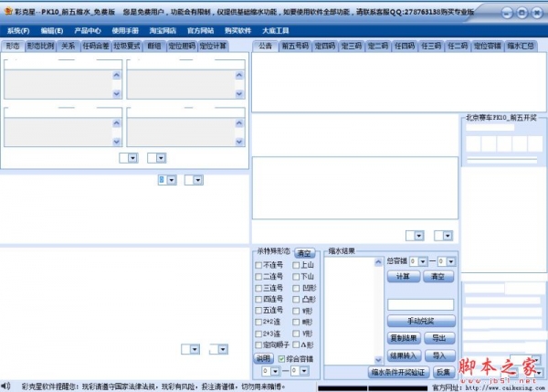Switch to the 关系 tab
This screenshot has height=392, width=548.
pyautogui.click(x=68, y=46)
